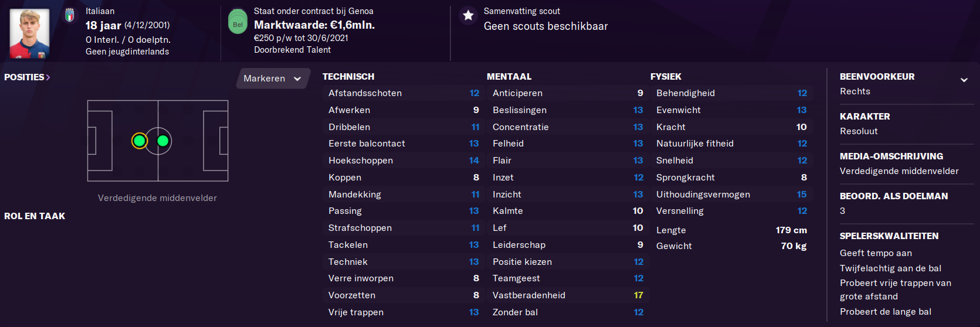Click the MENTAAL column header
This screenshot has height=327, width=980.
pos(509,77)
